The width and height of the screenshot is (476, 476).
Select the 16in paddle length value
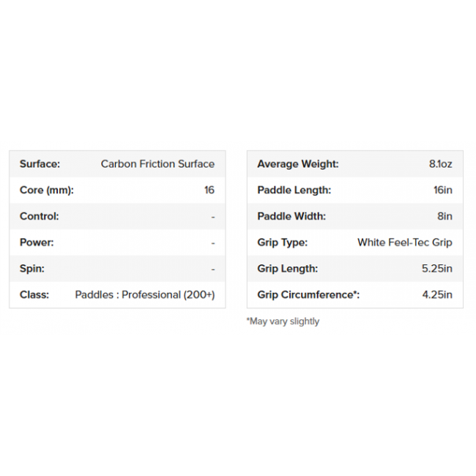(443, 190)
